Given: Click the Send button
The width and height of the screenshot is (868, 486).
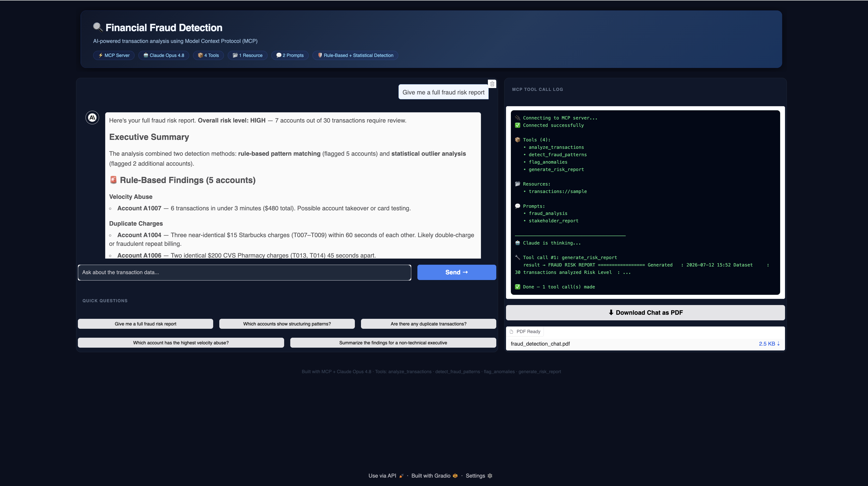Looking at the screenshot, I should coord(456,272).
